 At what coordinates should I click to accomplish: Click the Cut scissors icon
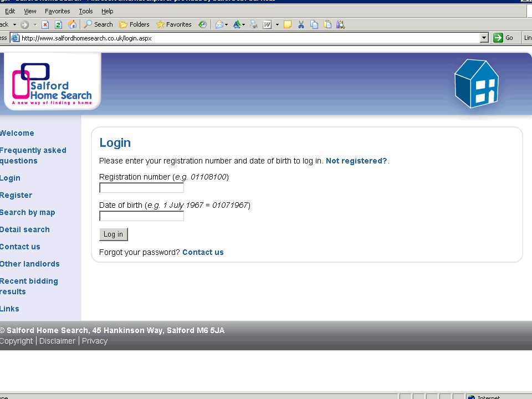pyautogui.click(x=301, y=24)
